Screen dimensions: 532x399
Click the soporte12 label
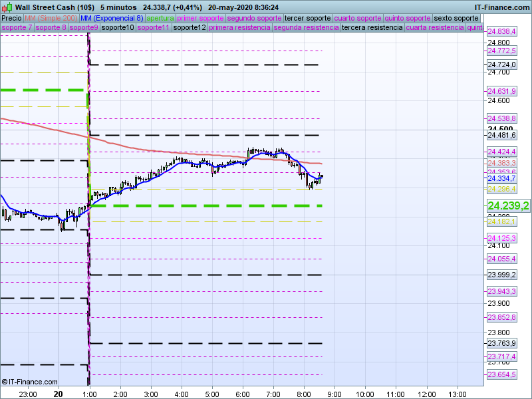[188, 28]
